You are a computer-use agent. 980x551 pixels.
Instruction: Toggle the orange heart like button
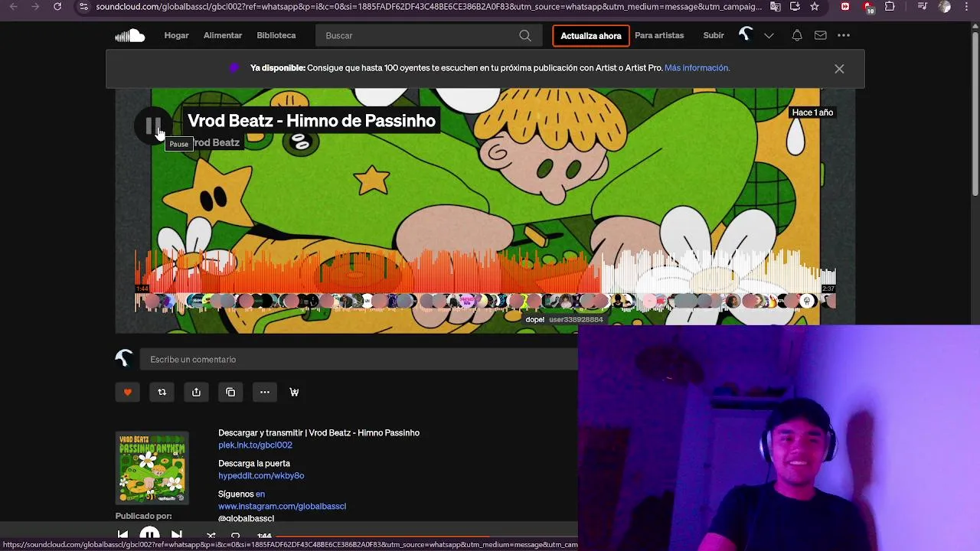tap(128, 392)
